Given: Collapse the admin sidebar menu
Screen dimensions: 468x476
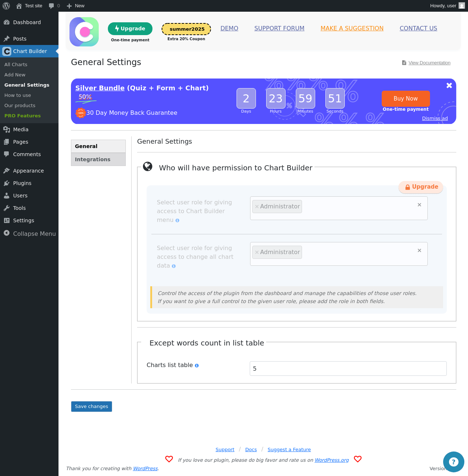Looking at the screenshot, I should (29, 234).
